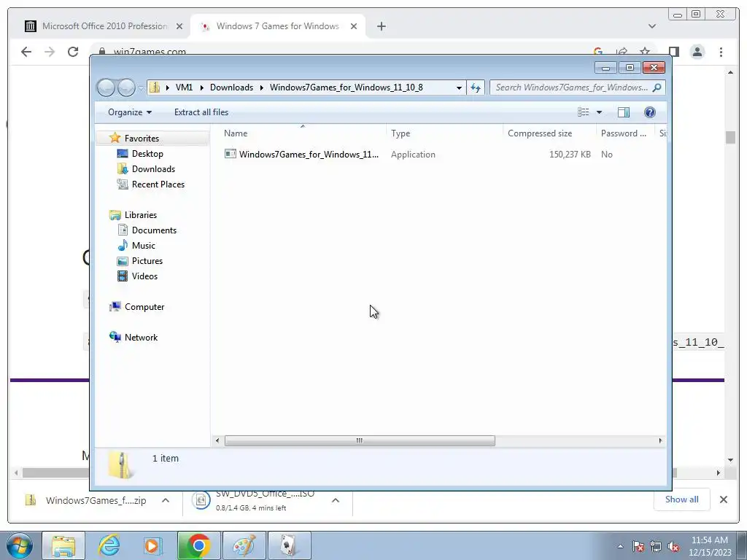Viewport: 747px width, 560px height.
Task: Expand options for Windows7Games zip download
Action: [166, 500]
